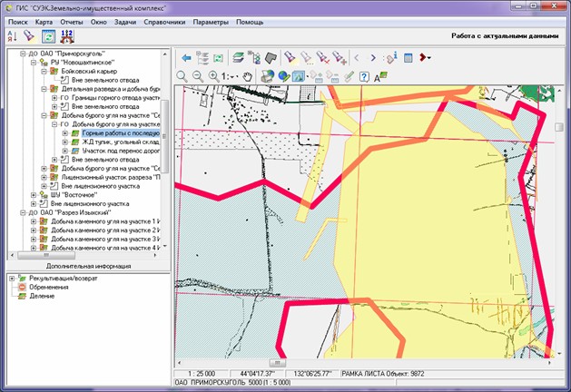Collapse the ОАО "Приморскуголь" tree node

pos(22,55)
